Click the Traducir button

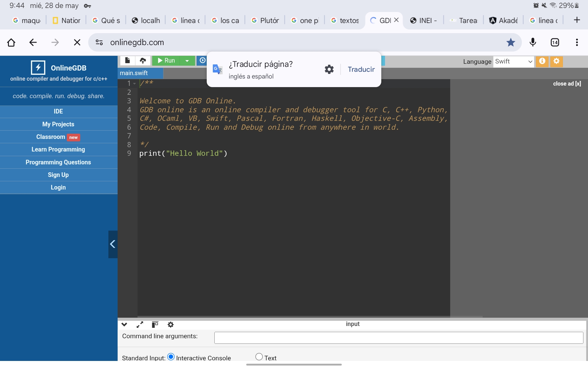click(x=361, y=69)
